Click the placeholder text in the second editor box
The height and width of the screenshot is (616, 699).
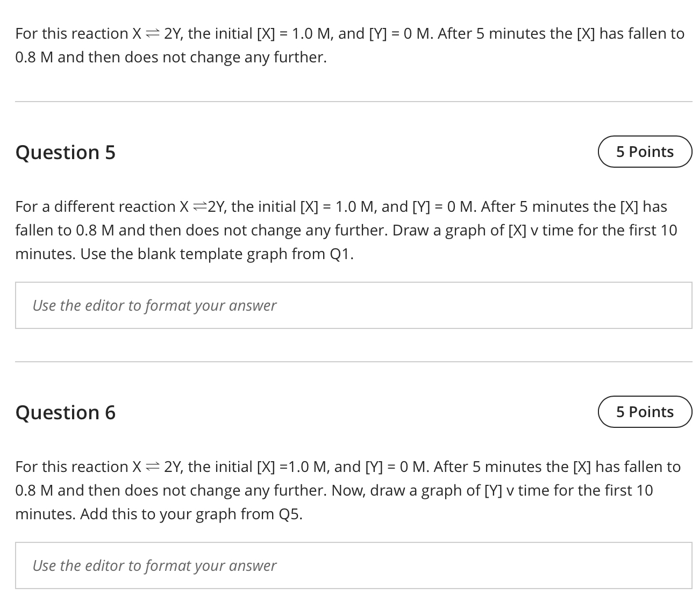[x=155, y=565]
